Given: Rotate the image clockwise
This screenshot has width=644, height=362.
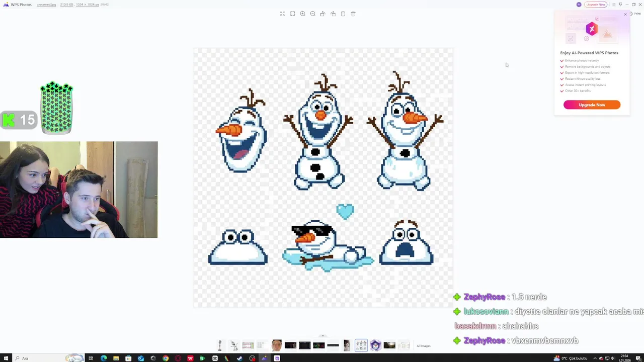Looking at the screenshot, I should click(333, 14).
